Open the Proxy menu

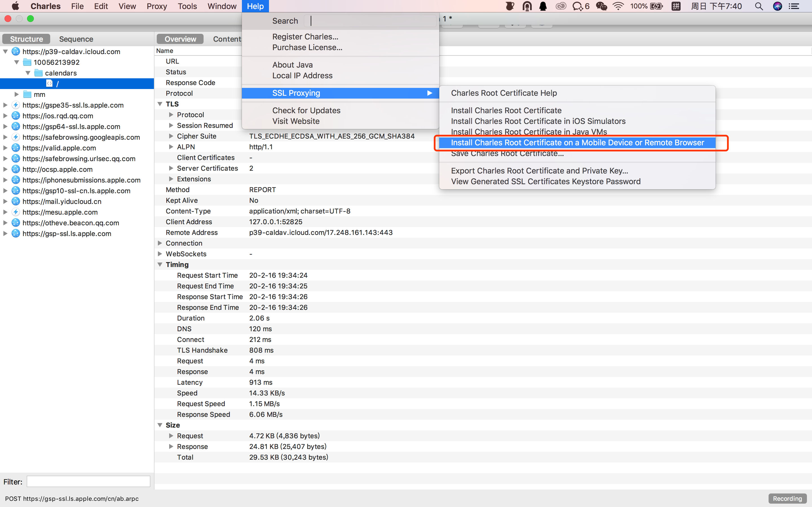[157, 6]
